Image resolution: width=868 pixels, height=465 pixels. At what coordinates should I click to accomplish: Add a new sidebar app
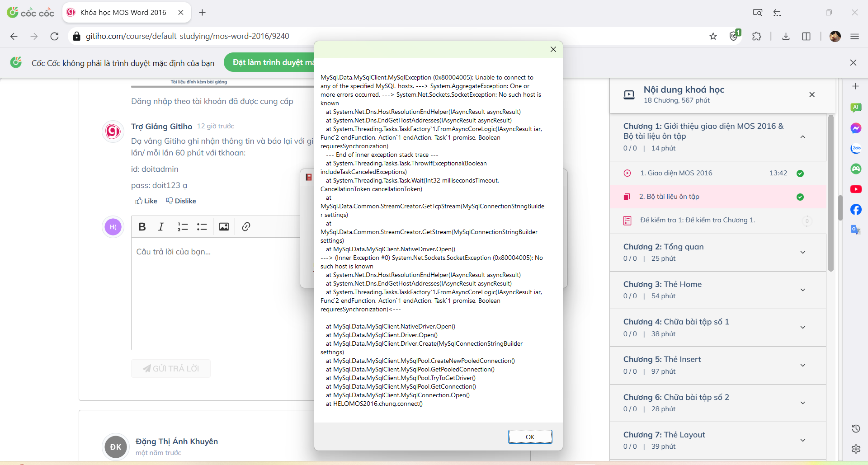point(855,86)
